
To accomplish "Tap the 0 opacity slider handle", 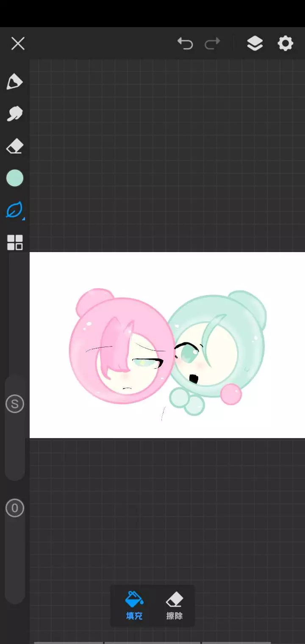I will (x=15, y=508).
